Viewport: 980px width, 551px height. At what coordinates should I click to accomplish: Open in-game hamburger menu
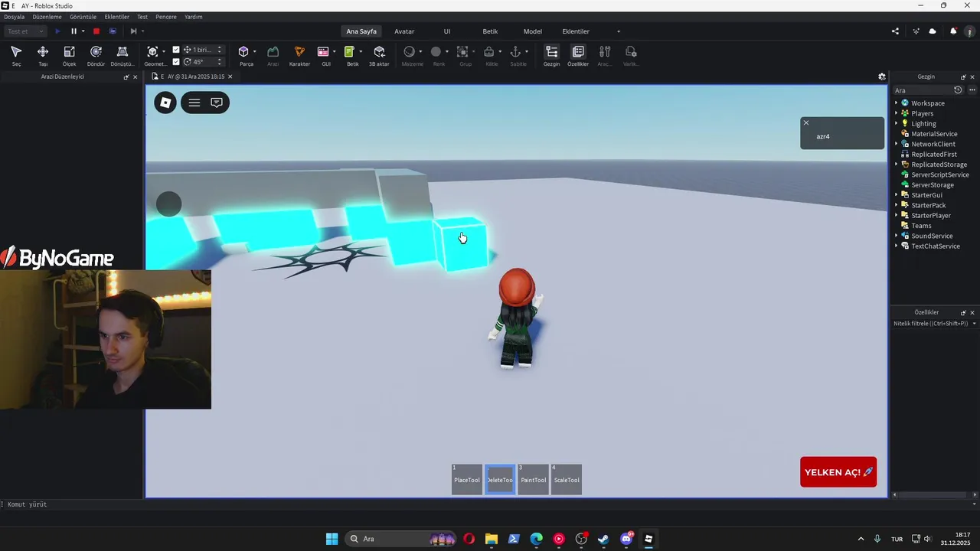[194, 103]
